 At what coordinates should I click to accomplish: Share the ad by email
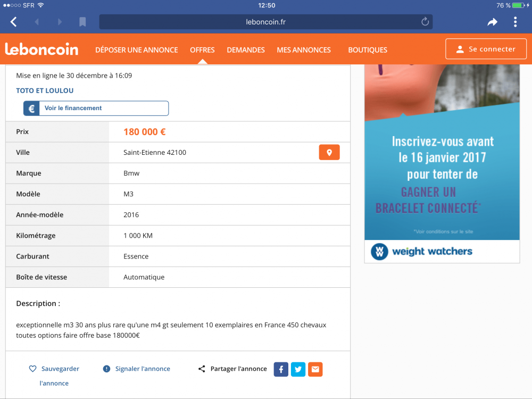coord(315,369)
